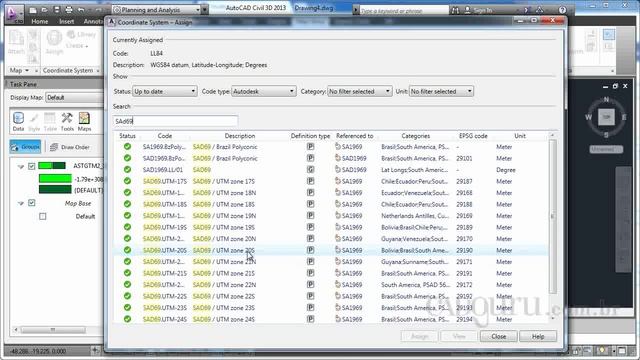Toggle the Map Base checkbox
This screenshot has width=640, height=360.
[x=31, y=203]
